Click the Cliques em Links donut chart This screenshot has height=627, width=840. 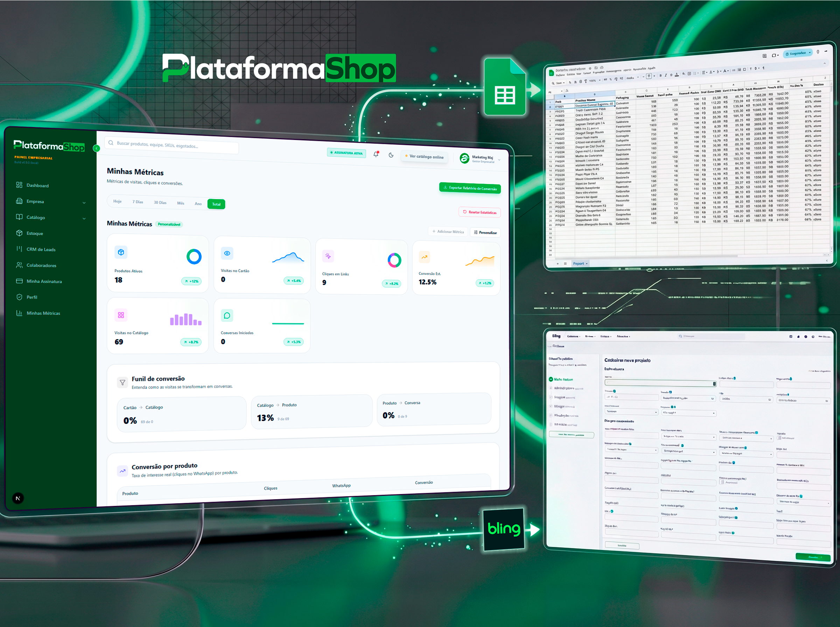(x=394, y=260)
